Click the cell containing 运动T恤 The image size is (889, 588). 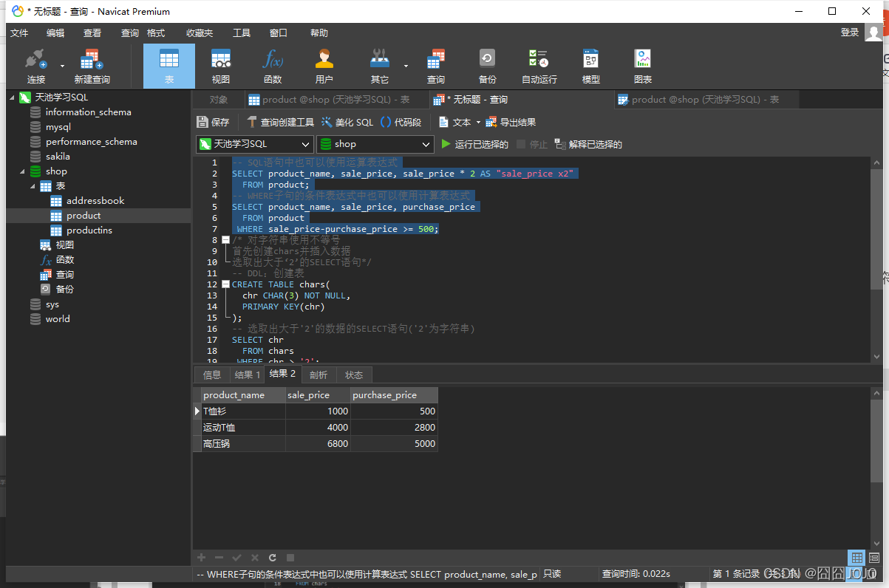(243, 427)
